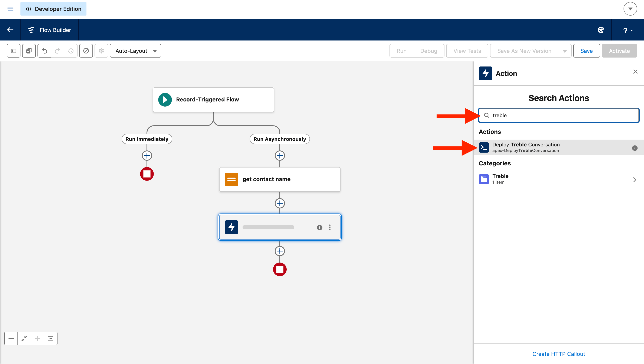Click the End element under Run Immediately
Image resolution: width=644 pixels, height=364 pixels.
[x=147, y=174]
